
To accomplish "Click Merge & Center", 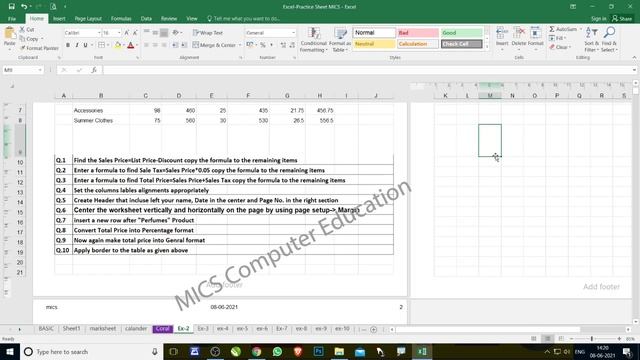I will [214, 45].
